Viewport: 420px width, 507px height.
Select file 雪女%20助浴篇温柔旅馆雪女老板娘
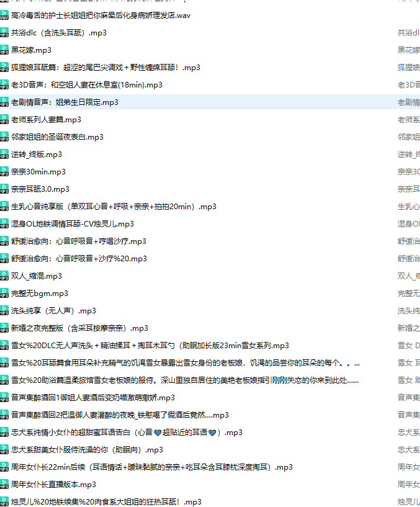point(185,380)
